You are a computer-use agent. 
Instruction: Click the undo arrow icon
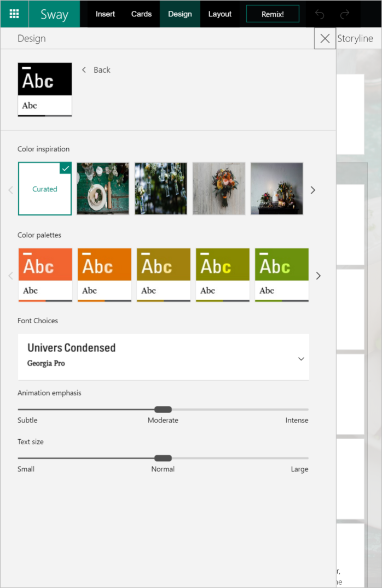320,14
